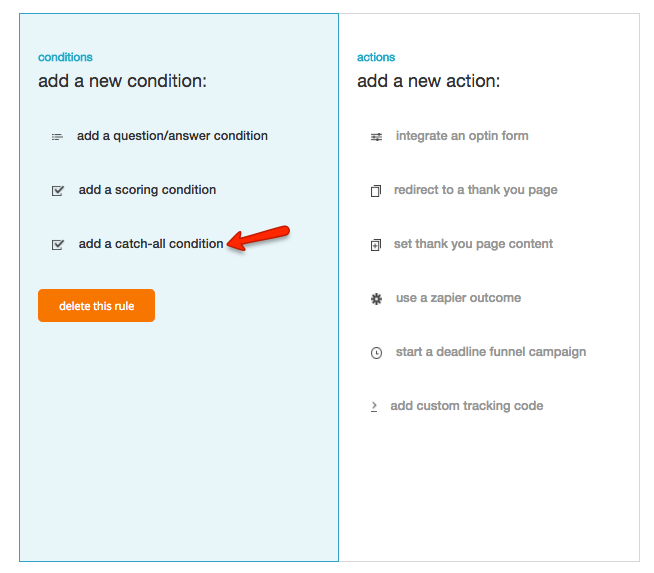Click the catch-all condition checkmark icon

coord(58,244)
